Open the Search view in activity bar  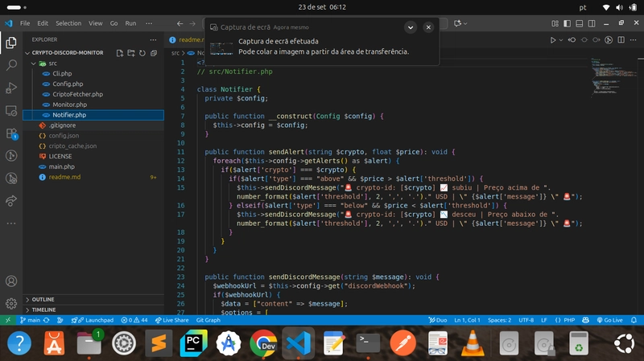point(11,64)
